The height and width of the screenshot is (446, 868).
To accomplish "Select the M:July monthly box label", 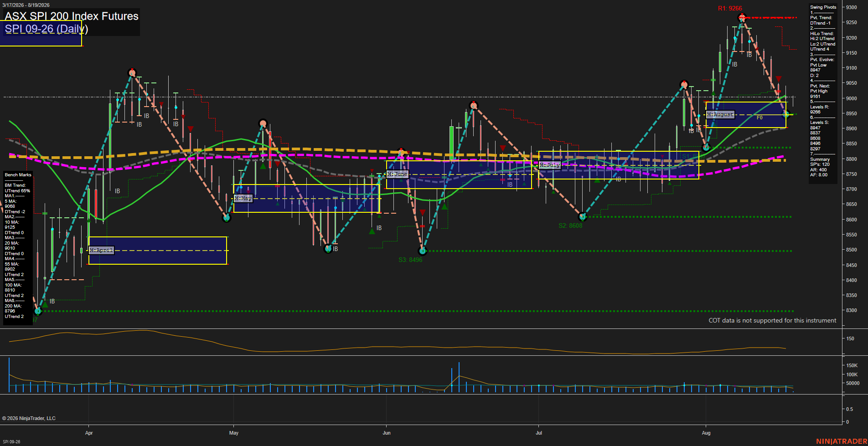I will pos(549,165).
